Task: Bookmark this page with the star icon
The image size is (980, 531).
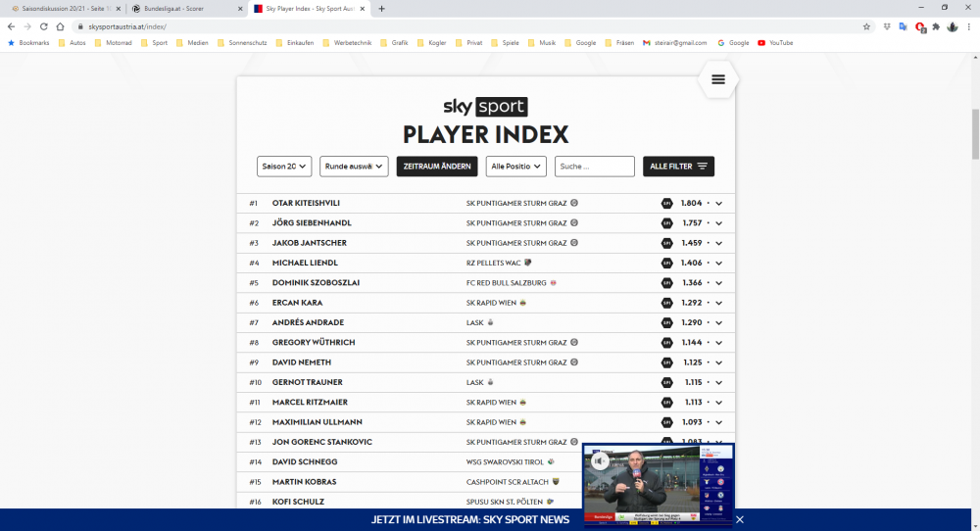Action: point(866,26)
